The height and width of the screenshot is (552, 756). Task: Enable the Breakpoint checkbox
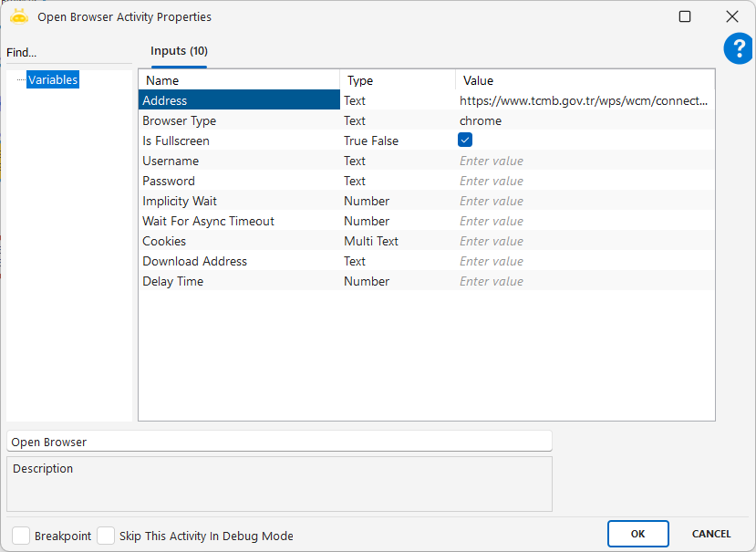tap(21, 536)
